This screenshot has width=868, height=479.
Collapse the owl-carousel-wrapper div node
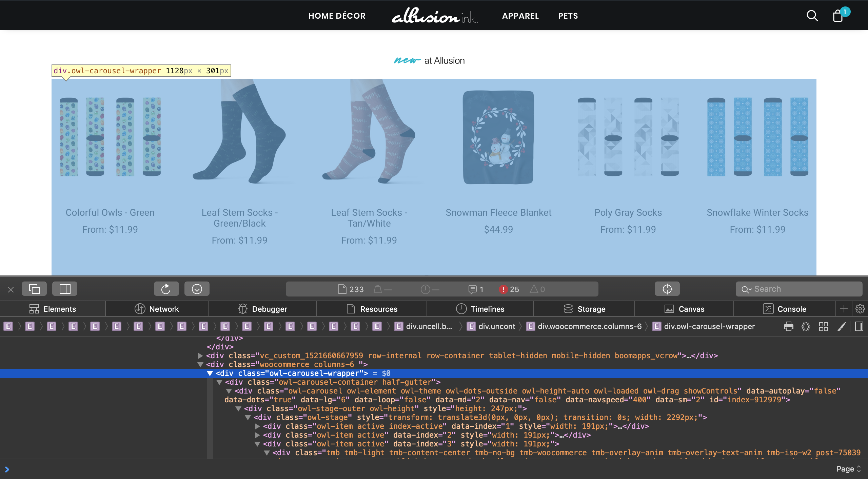coord(210,373)
